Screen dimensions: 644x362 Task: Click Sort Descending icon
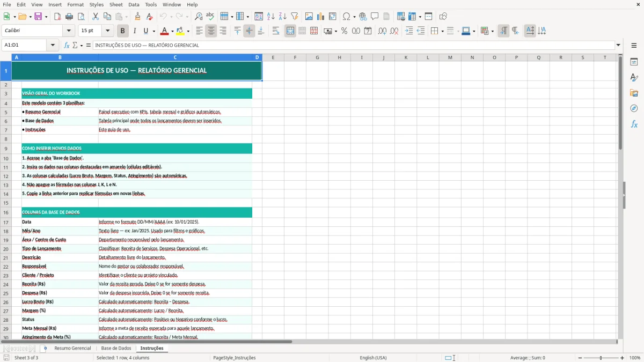pos(283,17)
